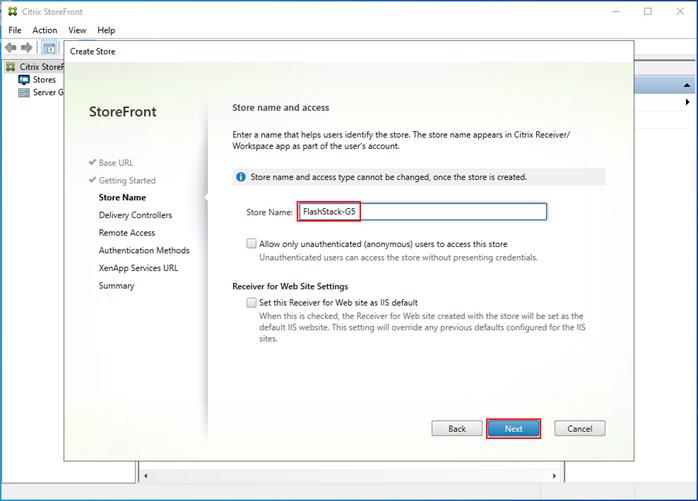Minimize the Citrix StoreFront window

[x=616, y=12]
